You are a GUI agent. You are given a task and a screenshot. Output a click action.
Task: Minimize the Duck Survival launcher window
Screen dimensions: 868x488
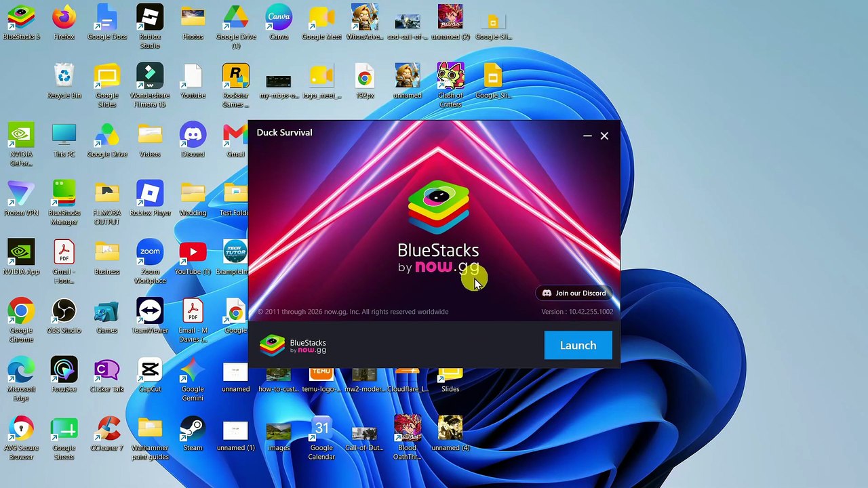(x=587, y=136)
